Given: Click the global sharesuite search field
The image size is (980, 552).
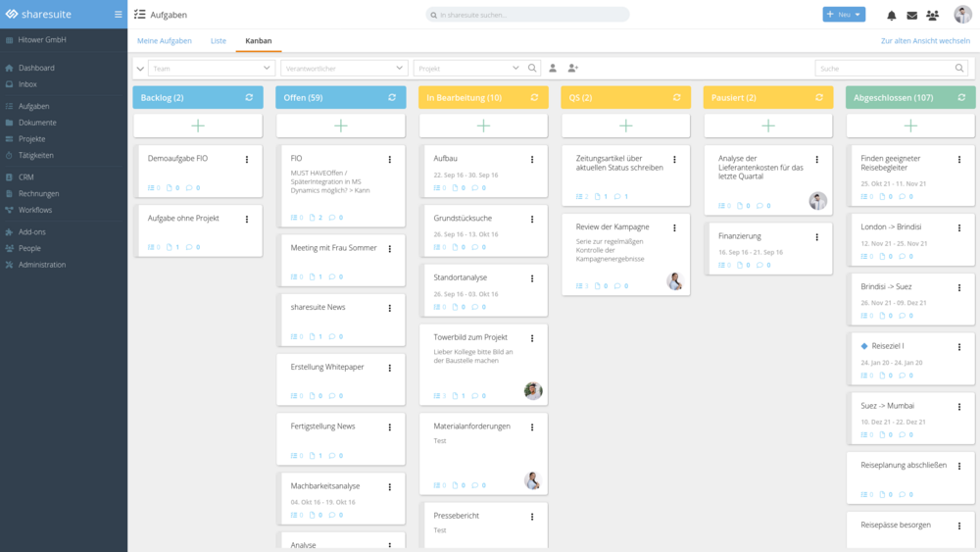Looking at the screenshot, I should click(529, 16).
